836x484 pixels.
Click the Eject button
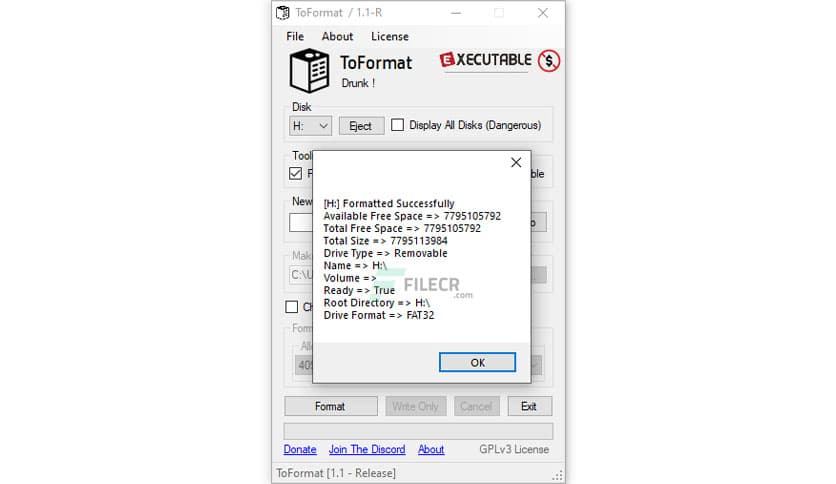click(x=361, y=126)
